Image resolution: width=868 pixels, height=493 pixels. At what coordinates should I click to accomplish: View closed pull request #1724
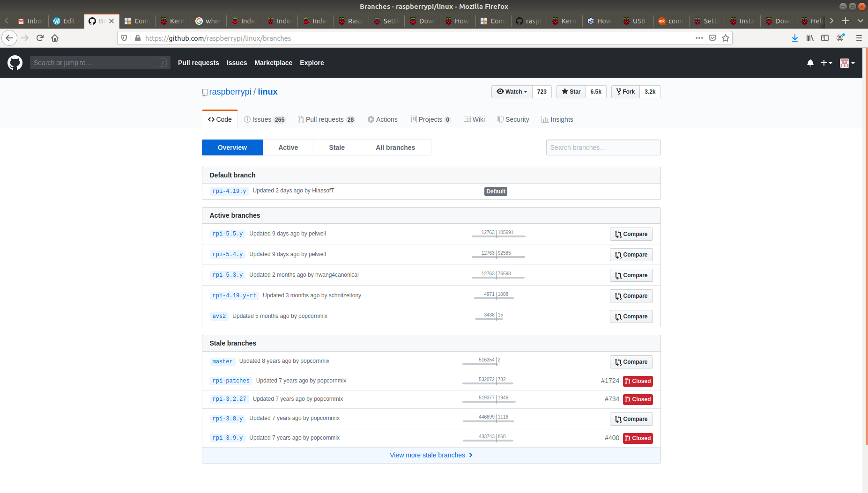(610, 381)
